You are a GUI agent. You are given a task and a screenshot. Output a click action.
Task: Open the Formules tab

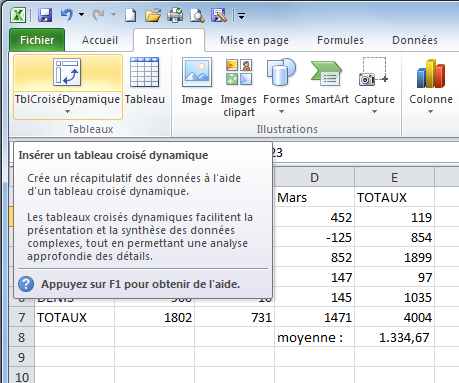340,40
